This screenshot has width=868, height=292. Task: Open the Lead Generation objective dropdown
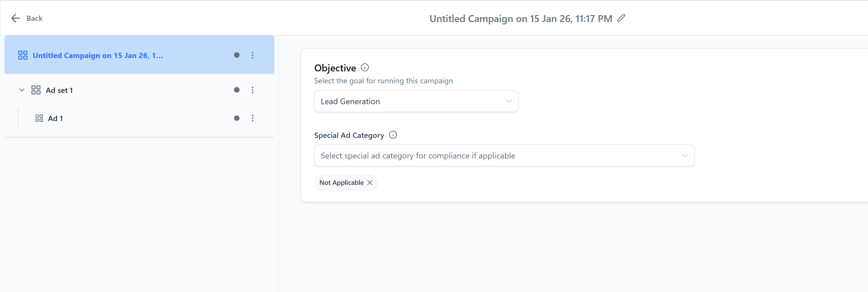click(416, 101)
